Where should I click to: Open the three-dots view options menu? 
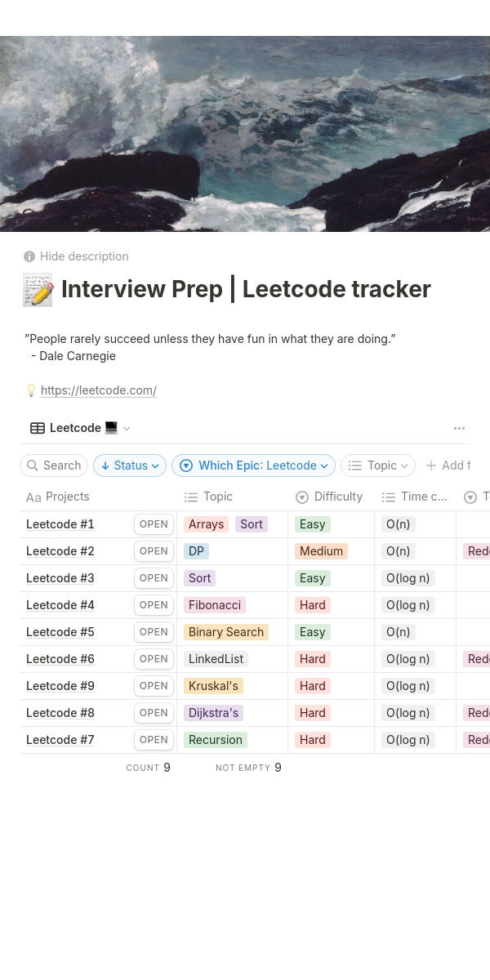[459, 428]
